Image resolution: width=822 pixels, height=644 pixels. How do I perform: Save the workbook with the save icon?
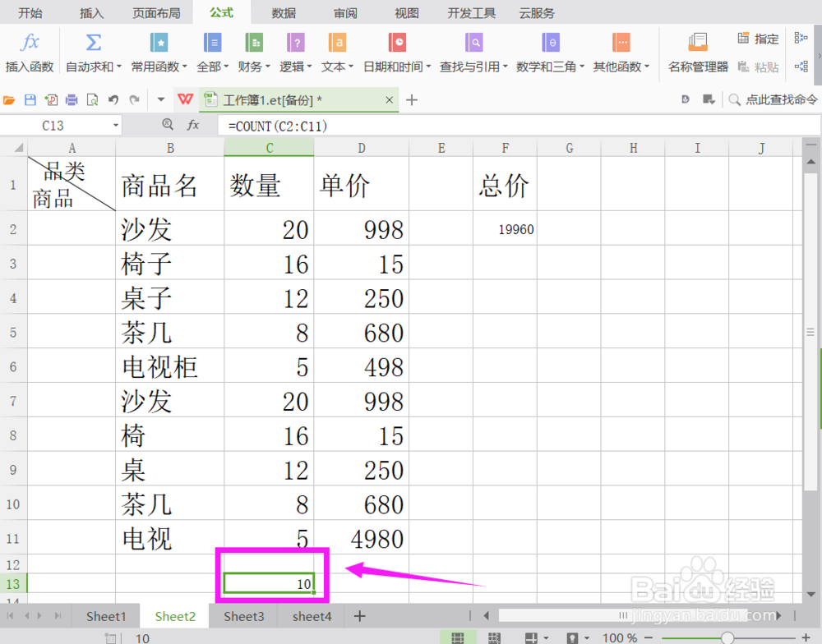click(x=30, y=99)
